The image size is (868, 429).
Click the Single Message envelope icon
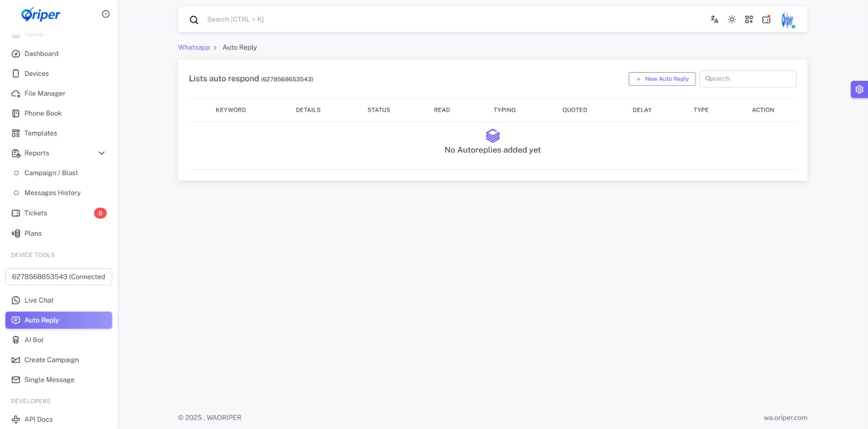click(x=16, y=380)
